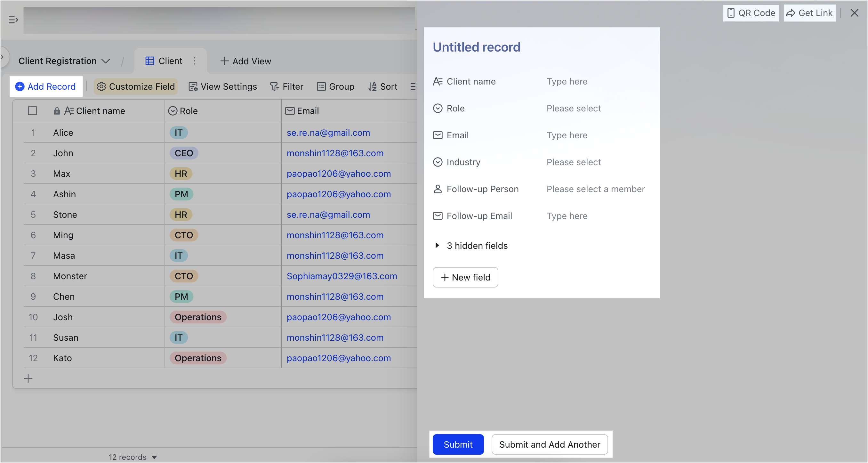
Task: Click the sidebar collapse menu icon
Action: coord(13,20)
